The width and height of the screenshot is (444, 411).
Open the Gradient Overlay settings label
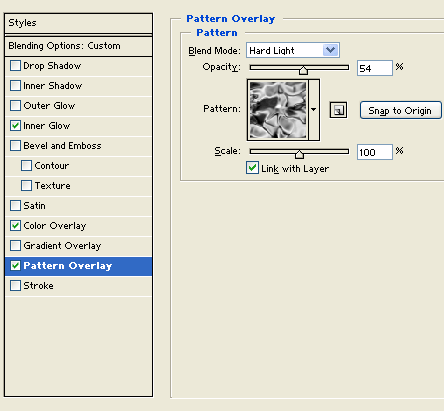[x=62, y=246]
